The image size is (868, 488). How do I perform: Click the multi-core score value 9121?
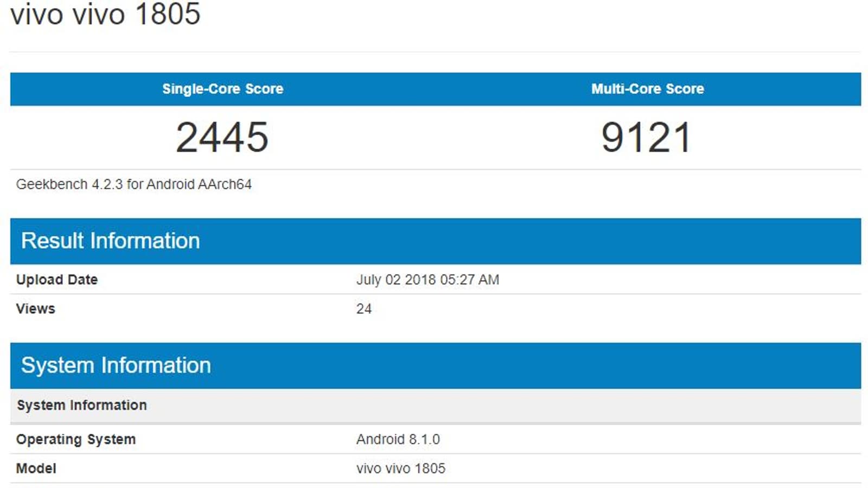pyautogui.click(x=646, y=137)
